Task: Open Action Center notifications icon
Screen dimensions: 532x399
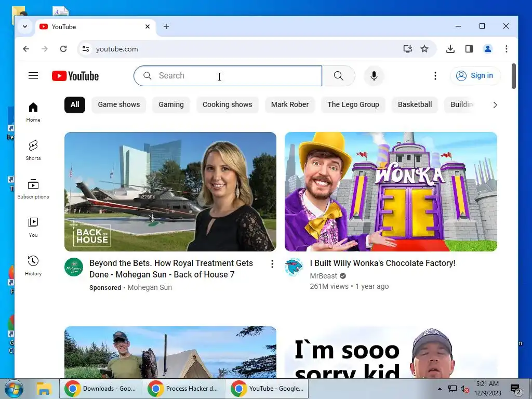Action: point(515,390)
